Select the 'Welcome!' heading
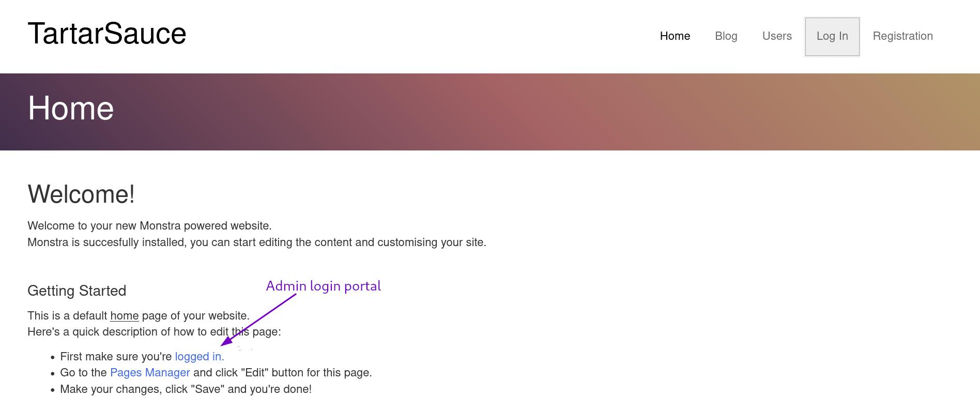This screenshot has height=410, width=980. 81,194
